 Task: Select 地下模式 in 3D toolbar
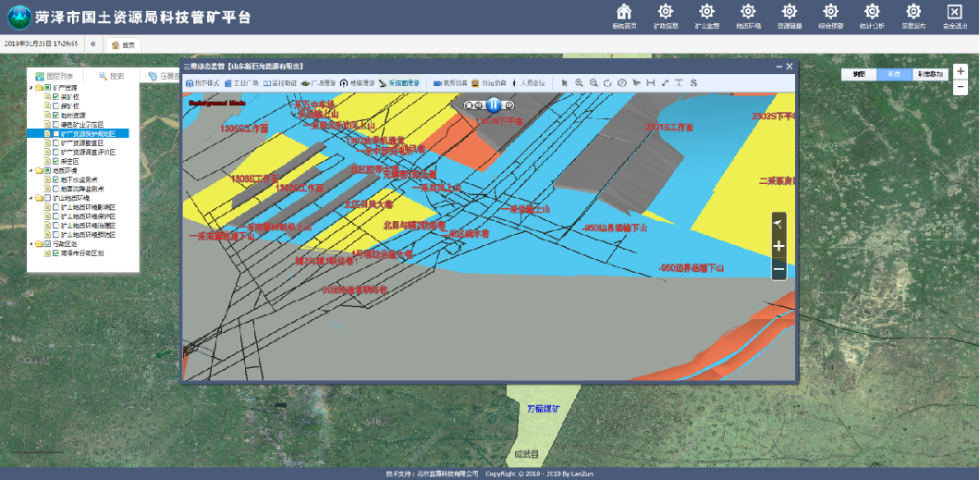point(202,82)
